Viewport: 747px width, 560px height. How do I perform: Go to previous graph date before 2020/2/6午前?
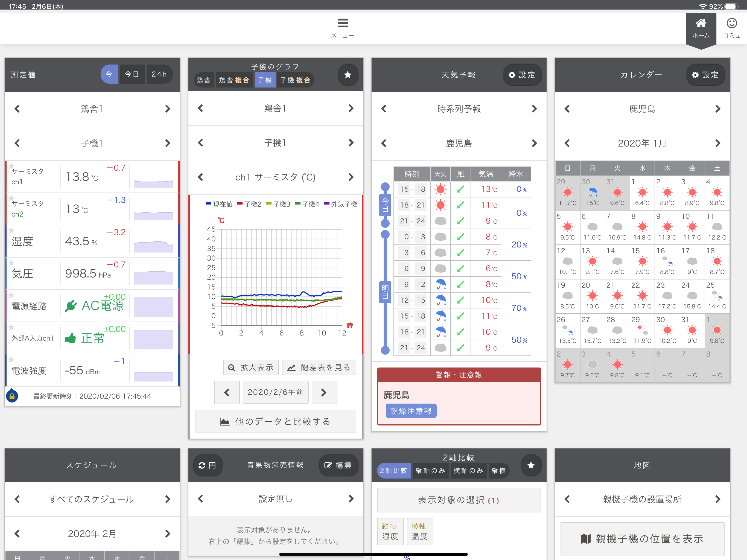tap(227, 392)
